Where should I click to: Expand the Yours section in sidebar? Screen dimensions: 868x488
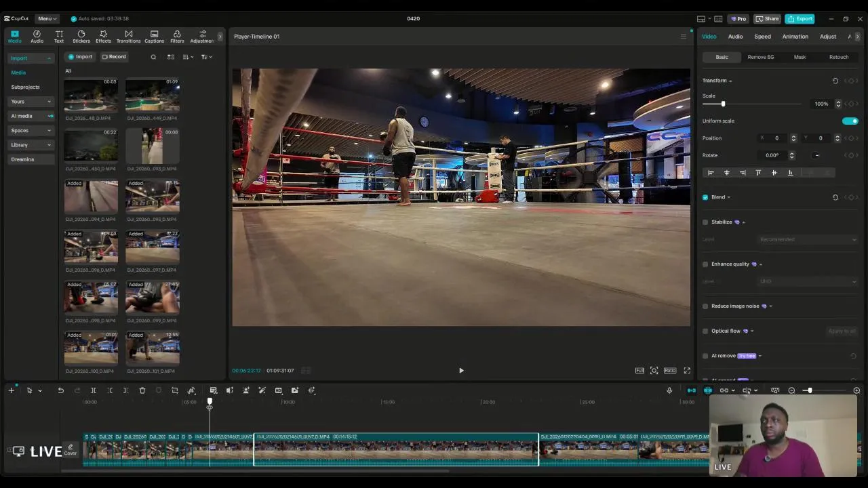31,102
